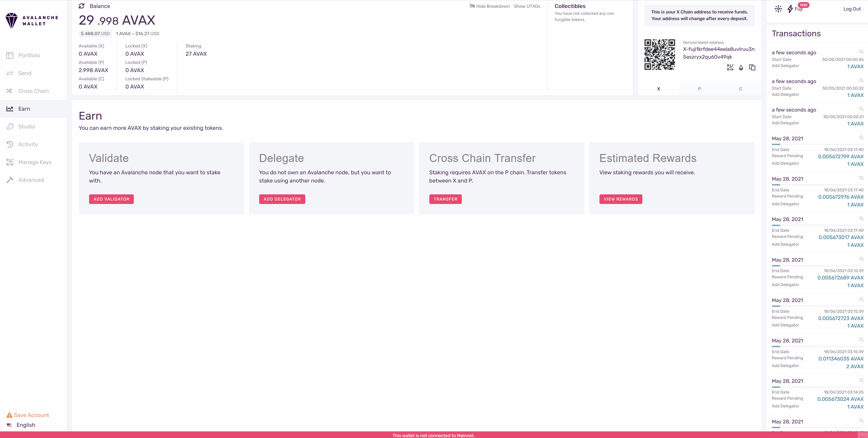Open magnifier for 0.005672723 AVAX reward transaction
The image size is (868, 438).
tap(861, 299)
